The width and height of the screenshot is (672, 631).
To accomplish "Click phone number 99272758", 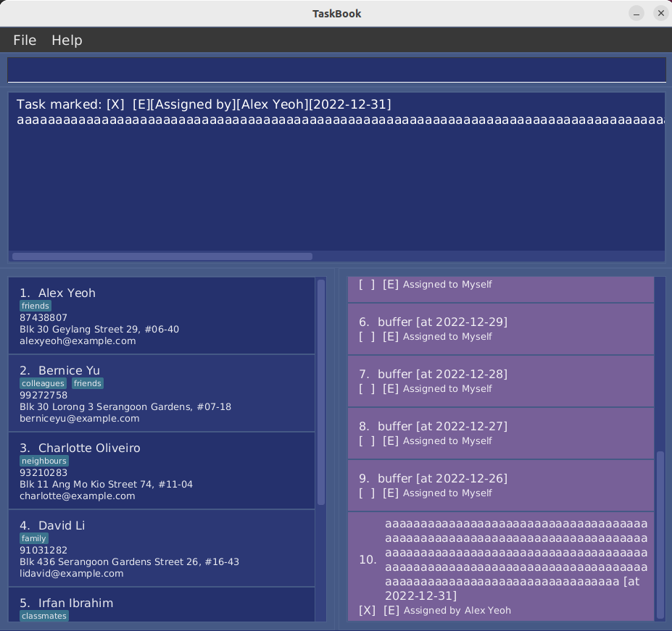I will pyautogui.click(x=43, y=396).
